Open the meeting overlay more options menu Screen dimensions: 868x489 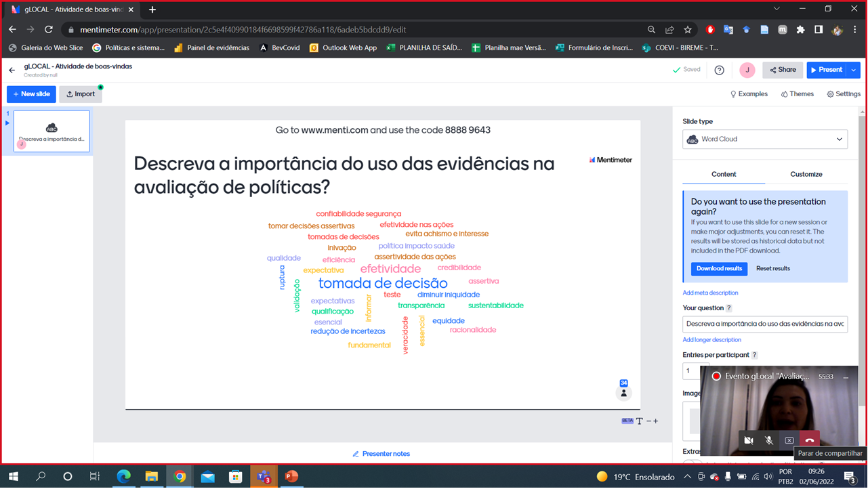tap(846, 377)
